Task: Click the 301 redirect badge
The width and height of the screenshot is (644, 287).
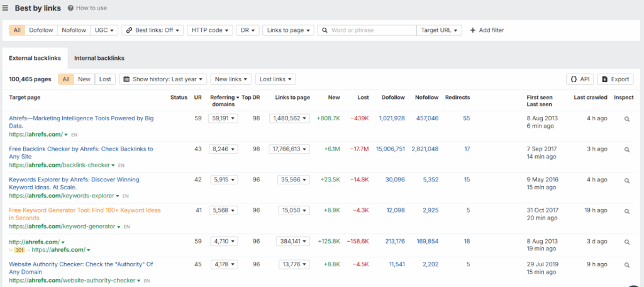Action: [x=19, y=250]
